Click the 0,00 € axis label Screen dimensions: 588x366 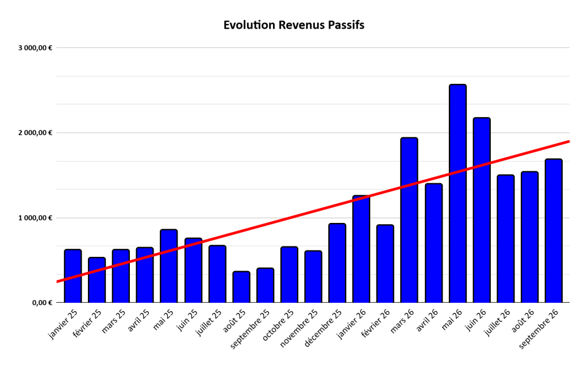click(x=42, y=303)
